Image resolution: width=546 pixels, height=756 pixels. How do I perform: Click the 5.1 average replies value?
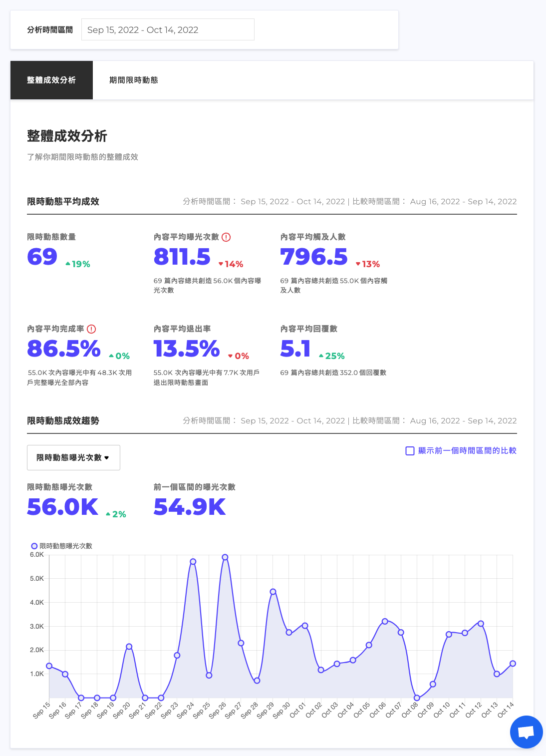tap(295, 349)
